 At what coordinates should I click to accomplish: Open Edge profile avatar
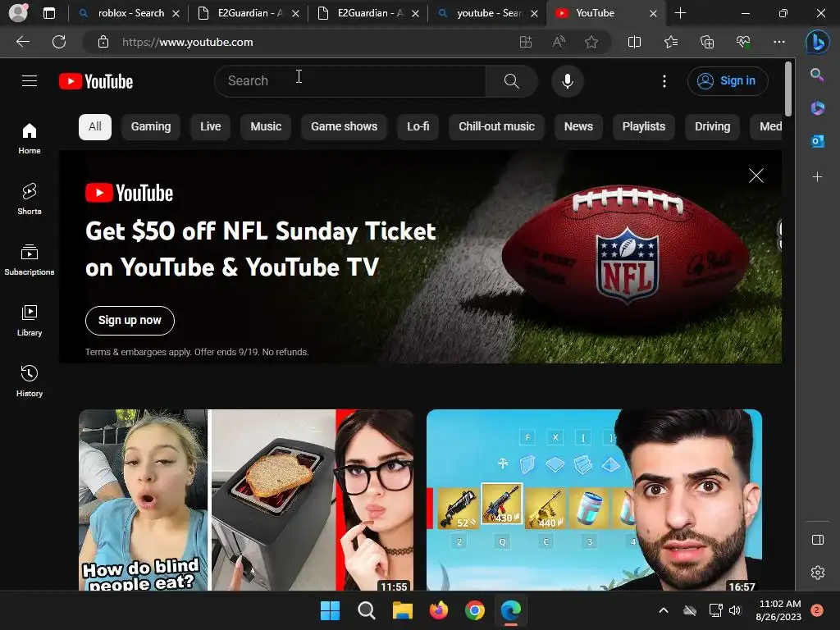click(18, 13)
